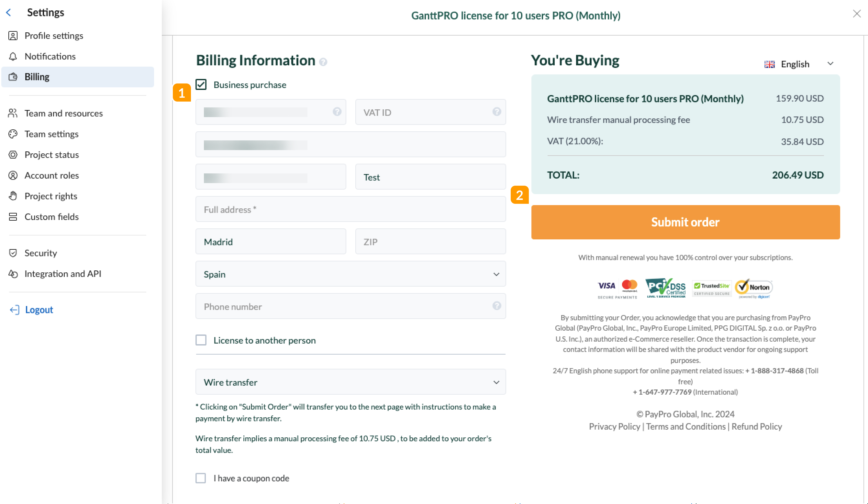This screenshot has width=868, height=504.
Task: Click Logout link
Action: (39, 310)
